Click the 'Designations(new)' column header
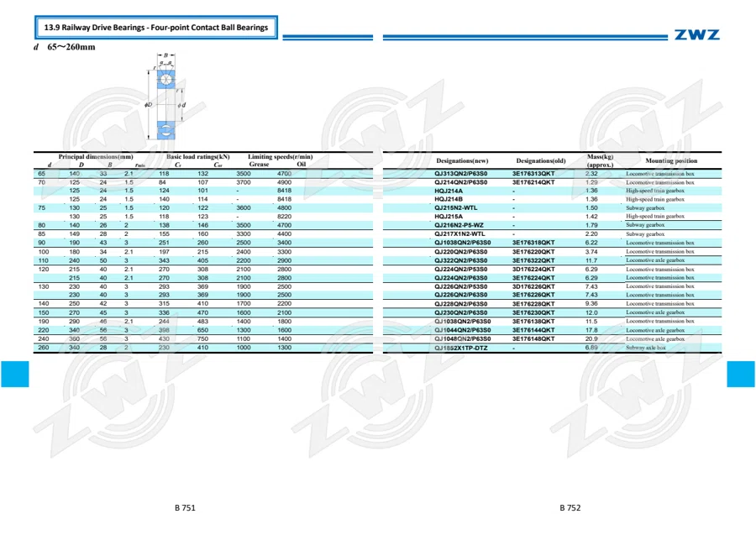Viewport: 756px width, 535px height. point(462,161)
